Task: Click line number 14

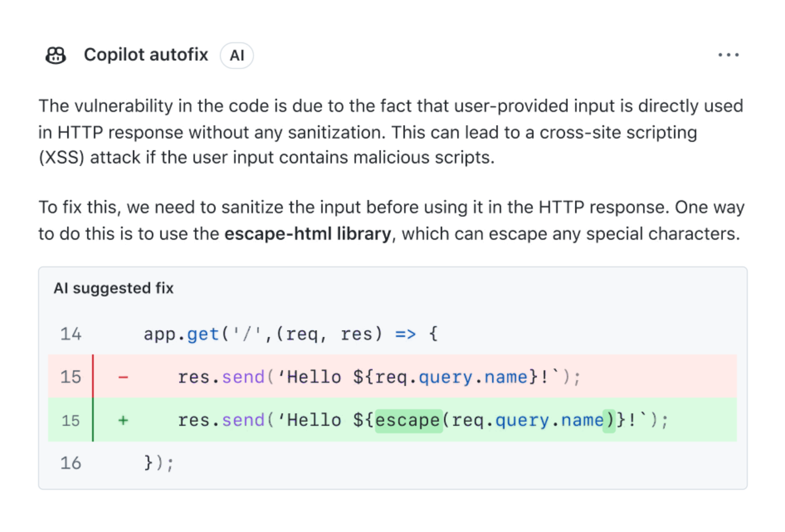Action: point(71,334)
